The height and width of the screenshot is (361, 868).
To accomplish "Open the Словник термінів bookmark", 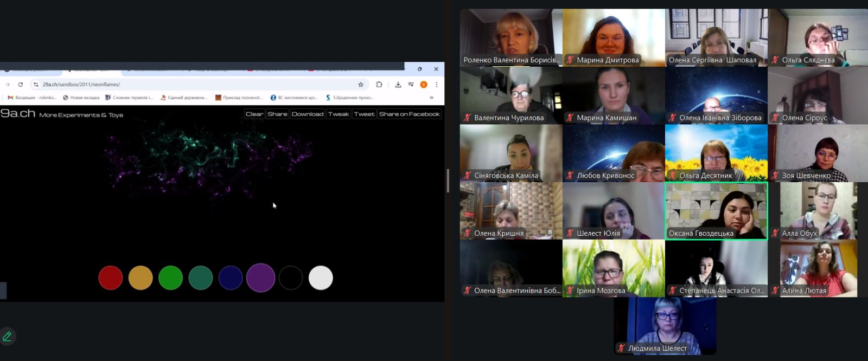I will pyautogui.click(x=129, y=98).
